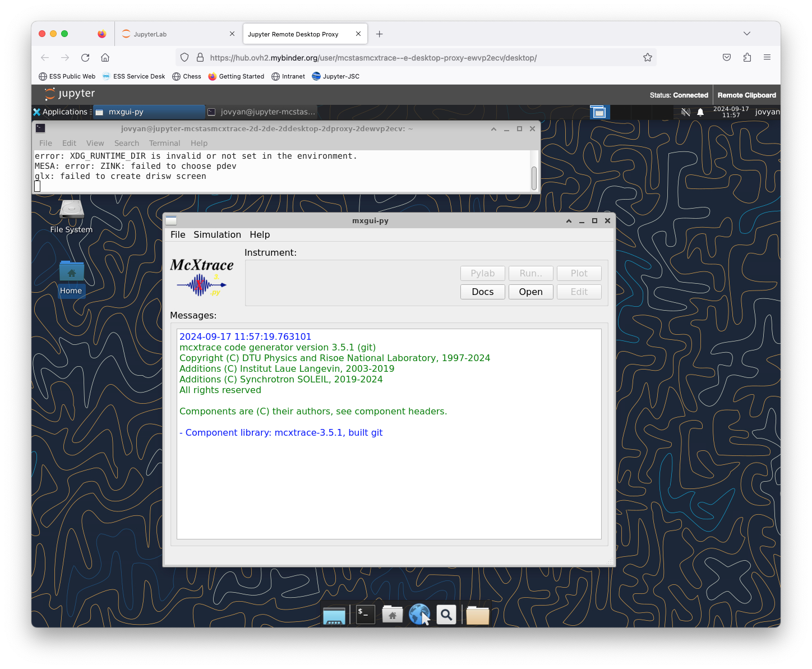Open the Home folder desktop icon
Viewport: 812px width, 669px height.
[71, 272]
